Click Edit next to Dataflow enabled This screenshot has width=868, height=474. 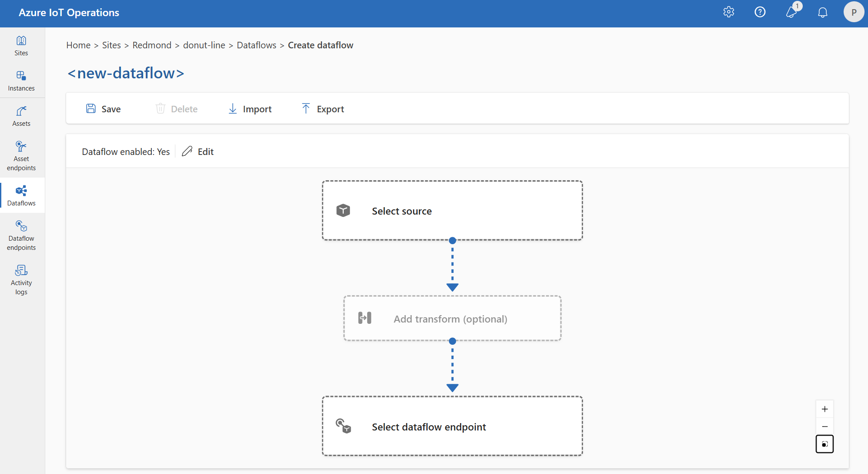pos(198,151)
